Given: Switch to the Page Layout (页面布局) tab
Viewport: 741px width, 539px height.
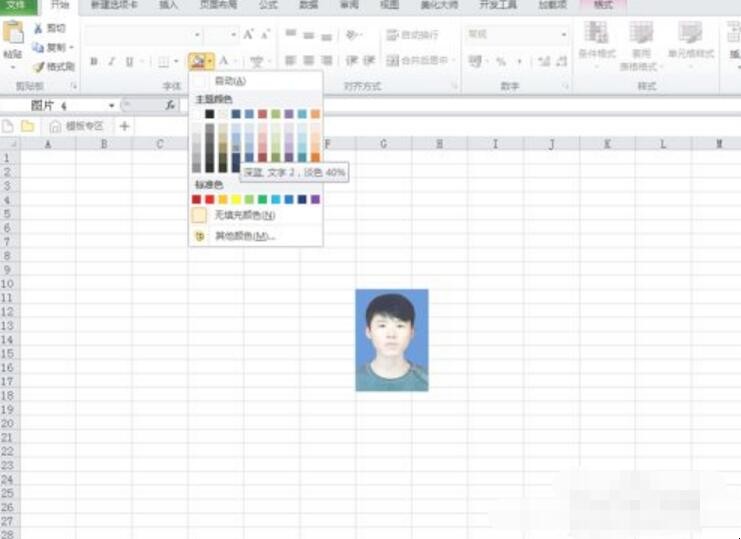Looking at the screenshot, I should pyautogui.click(x=218, y=5).
